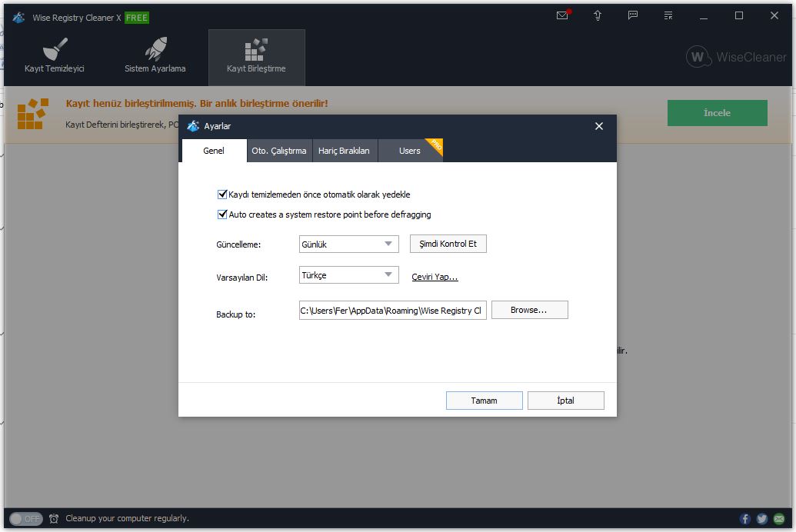Select Kayıt Birleştirme defrag tool
Image resolution: width=796 pixels, height=532 pixels.
(256, 57)
